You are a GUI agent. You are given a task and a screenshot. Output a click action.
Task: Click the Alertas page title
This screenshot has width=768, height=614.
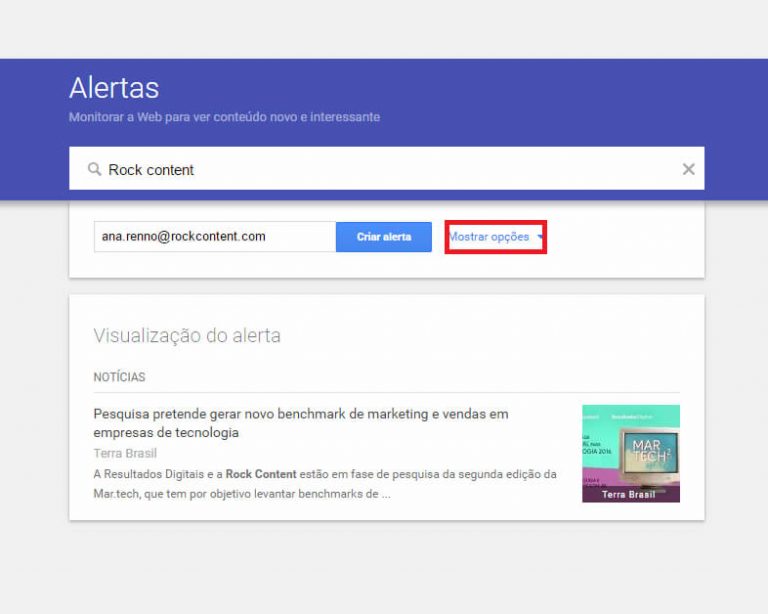tap(114, 88)
